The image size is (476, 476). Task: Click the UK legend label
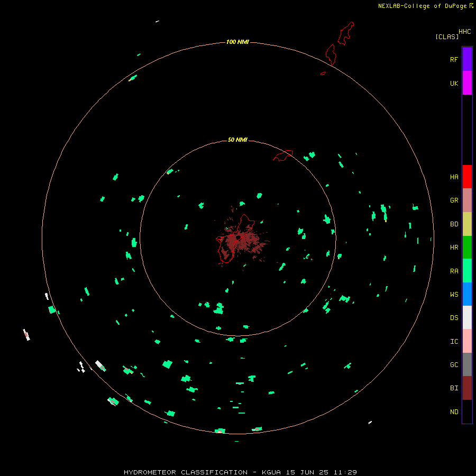(x=454, y=83)
